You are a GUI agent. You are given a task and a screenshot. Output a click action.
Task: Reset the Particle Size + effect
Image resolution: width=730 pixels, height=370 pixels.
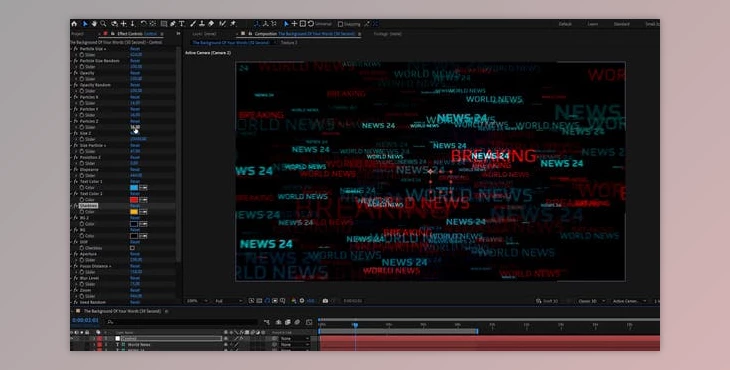(x=135, y=49)
